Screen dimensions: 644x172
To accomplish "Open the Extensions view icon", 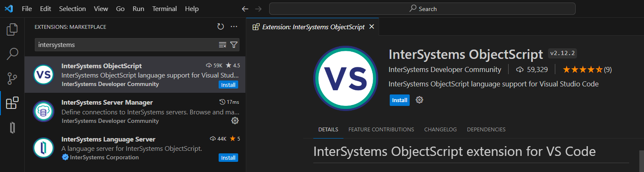I will 12,103.
